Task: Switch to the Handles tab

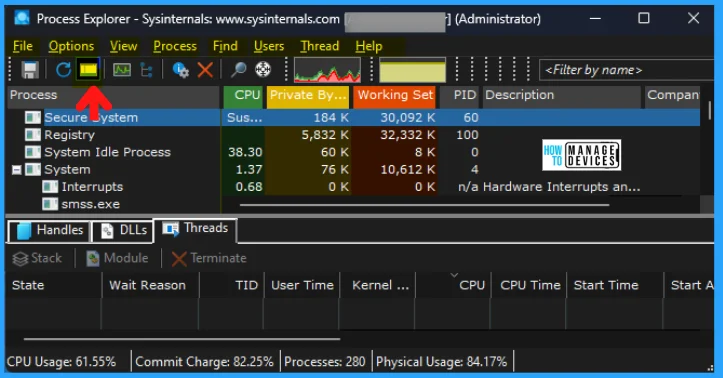Action: (49, 230)
